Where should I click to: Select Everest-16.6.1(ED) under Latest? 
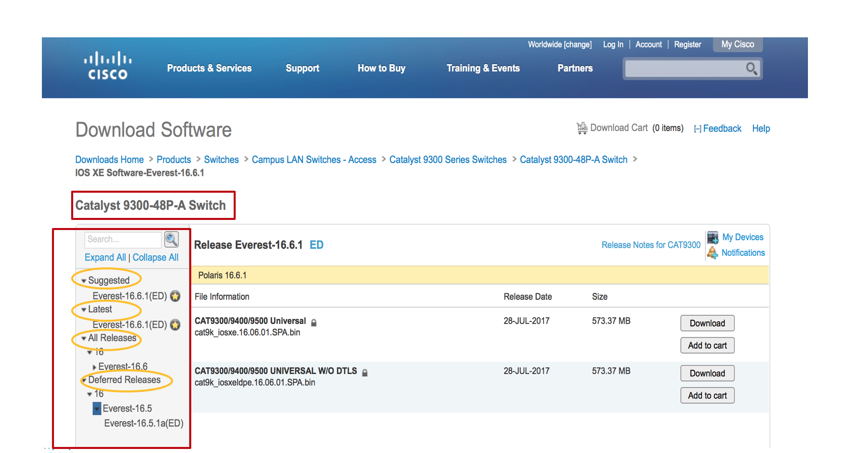pos(130,325)
